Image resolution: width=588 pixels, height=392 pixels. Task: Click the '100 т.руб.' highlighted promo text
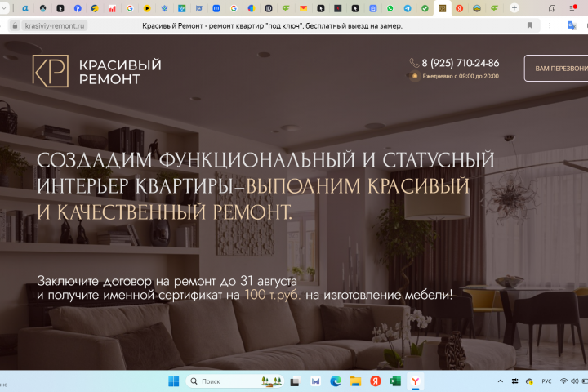click(273, 295)
